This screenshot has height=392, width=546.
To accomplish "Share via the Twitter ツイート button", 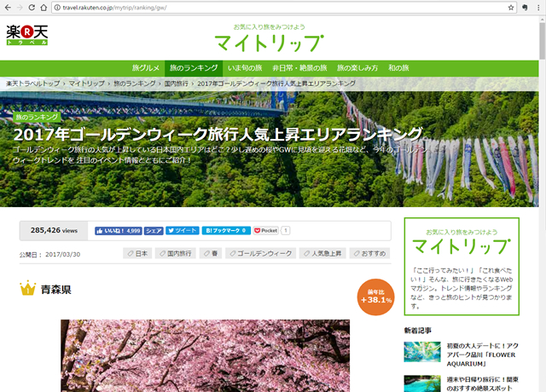I will [183, 230].
